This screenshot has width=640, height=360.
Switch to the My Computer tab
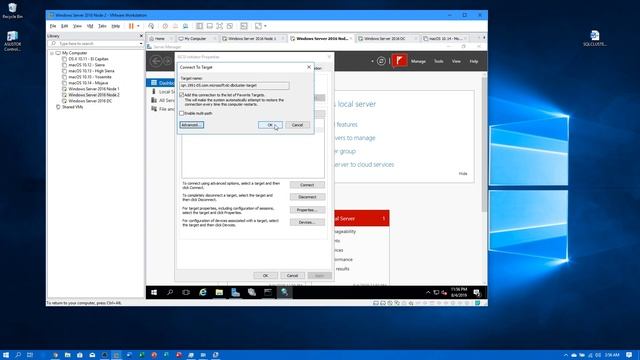pyautogui.click(x=196, y=39)
